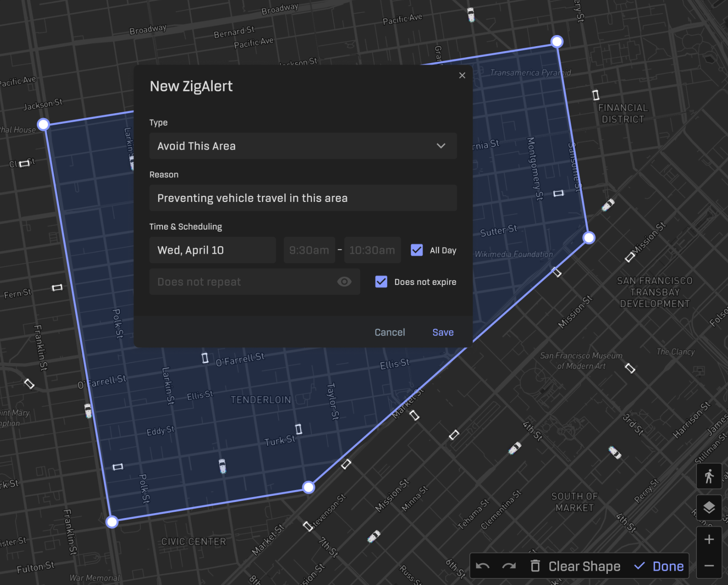Click the redo arrow in the map toolbar
The image size is (728, 585).
(x=509, y=566)
